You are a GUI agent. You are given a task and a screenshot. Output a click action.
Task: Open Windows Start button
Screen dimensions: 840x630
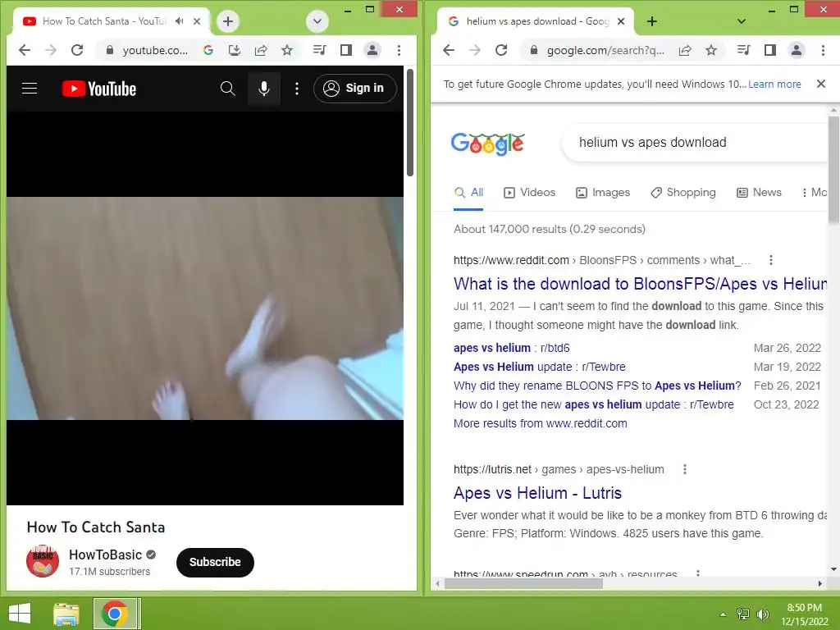pos(20,614)
